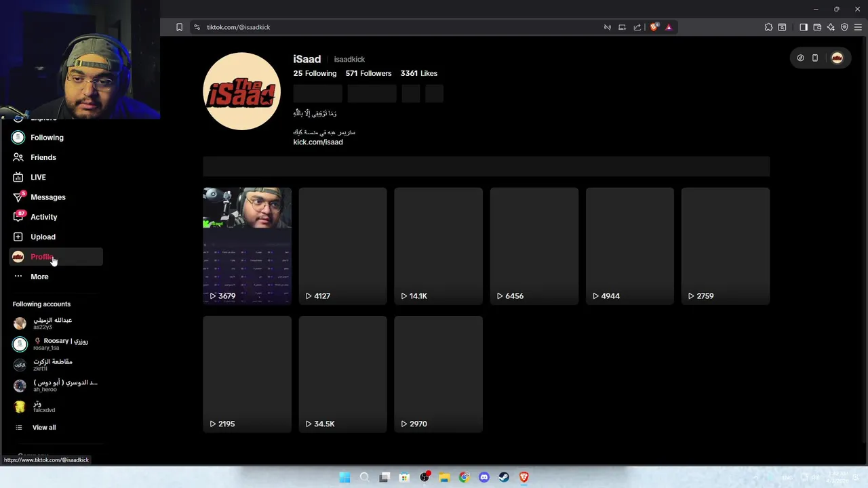868x488 pixels.
Task: Click the TikTok get coins icon
Action: tap(800, 58)
